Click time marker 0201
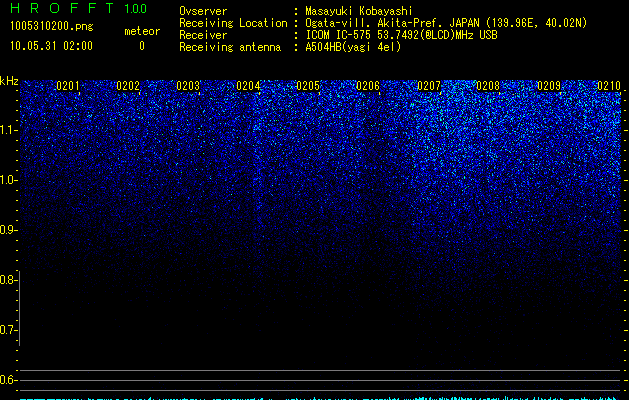Image resolution: width=629 pixels, height=400 pixels. [x=68, y=86]
